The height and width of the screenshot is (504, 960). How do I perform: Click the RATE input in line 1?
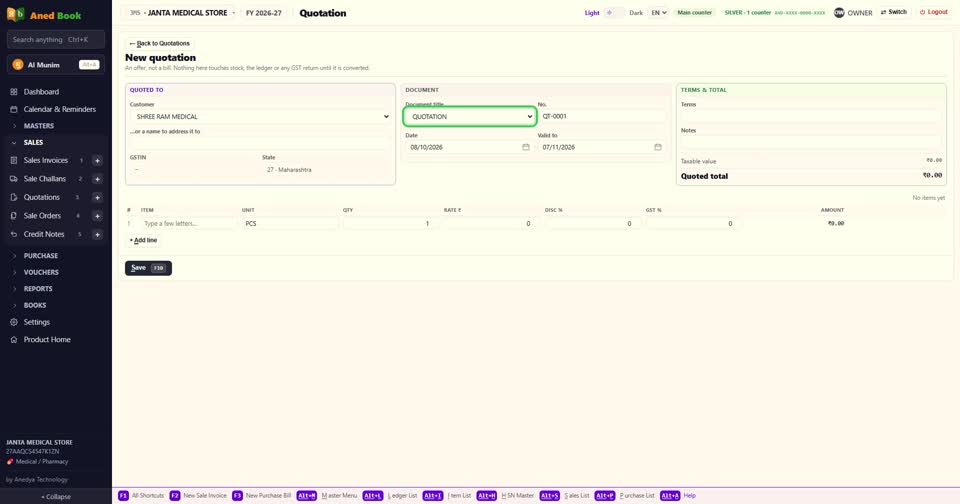[489, 224]
